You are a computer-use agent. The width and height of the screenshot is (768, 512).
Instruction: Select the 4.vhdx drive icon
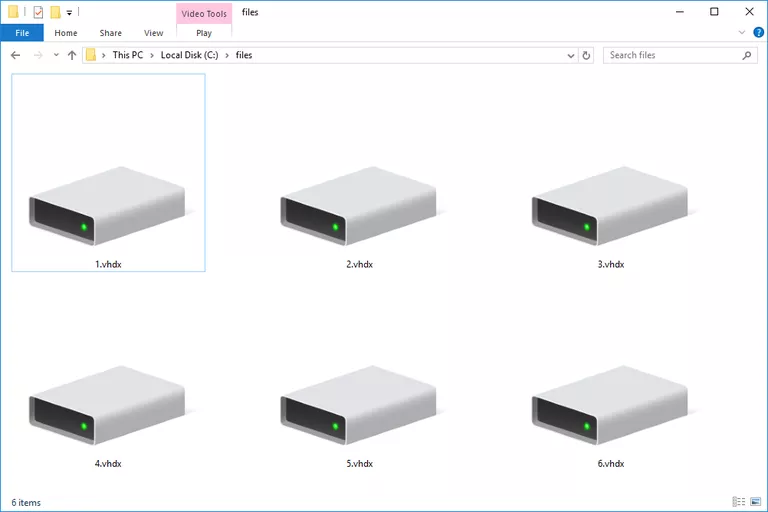[107, 405]
